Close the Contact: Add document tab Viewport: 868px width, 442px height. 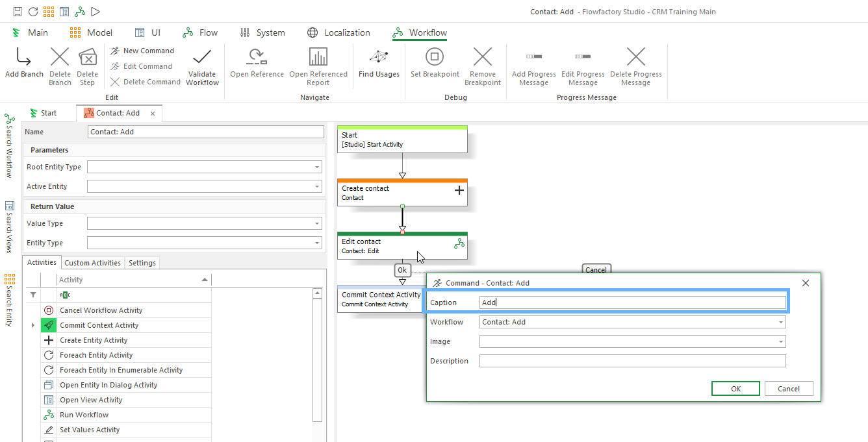[x=153, y=114]
